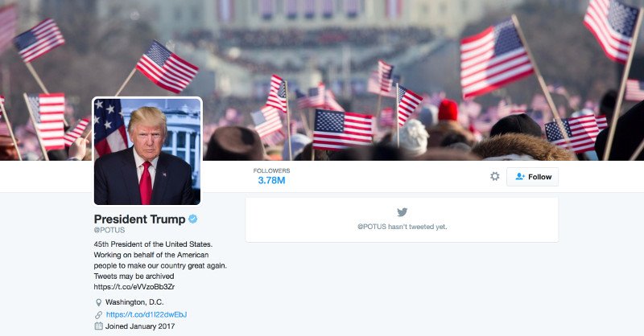Click the calendar joined icon
This screenshot has height=336, width=644.
(98, 326)
